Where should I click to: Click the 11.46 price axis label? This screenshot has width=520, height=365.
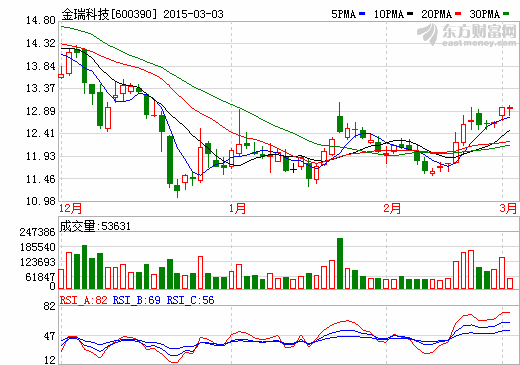click(x=41, y=179)
